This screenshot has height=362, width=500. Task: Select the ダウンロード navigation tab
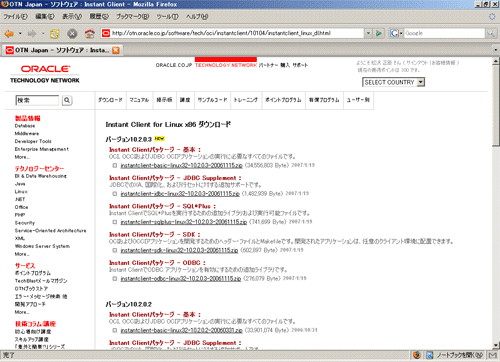pyautogui.click(x=110, y=100)
